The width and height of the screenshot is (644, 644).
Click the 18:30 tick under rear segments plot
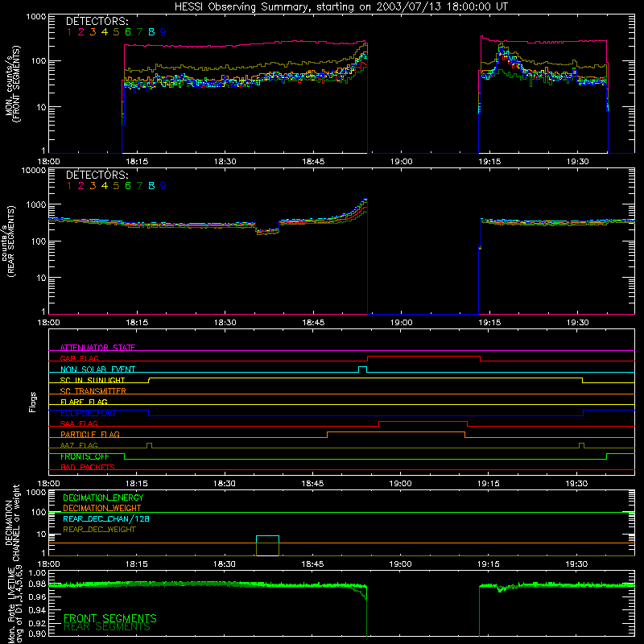(225, 323)
